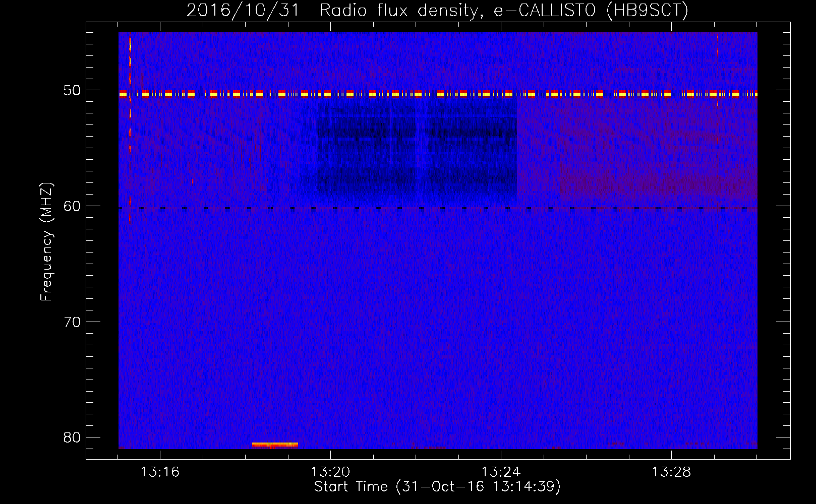This screenshot has height=504, width=816.
Task: Click the 13:16 time tick label
Action: pyautogui.click(x=160, y=472)
